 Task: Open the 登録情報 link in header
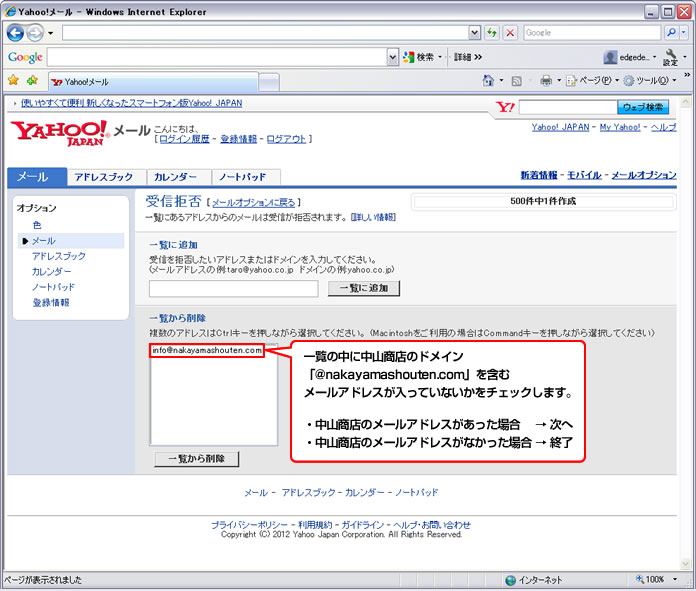tap(239, 139)
